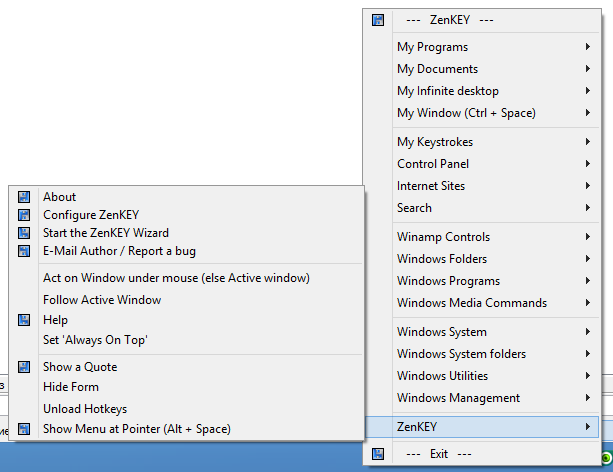Expand the Windows Utilities submenu arrow
This screenshot has width=613, height=472.
point(587,376)
